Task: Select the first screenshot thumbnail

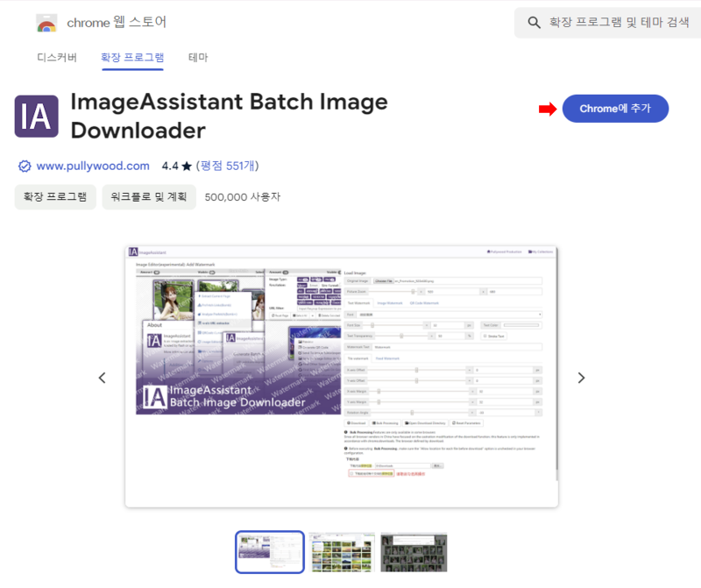Action: (x=270, y=551)
